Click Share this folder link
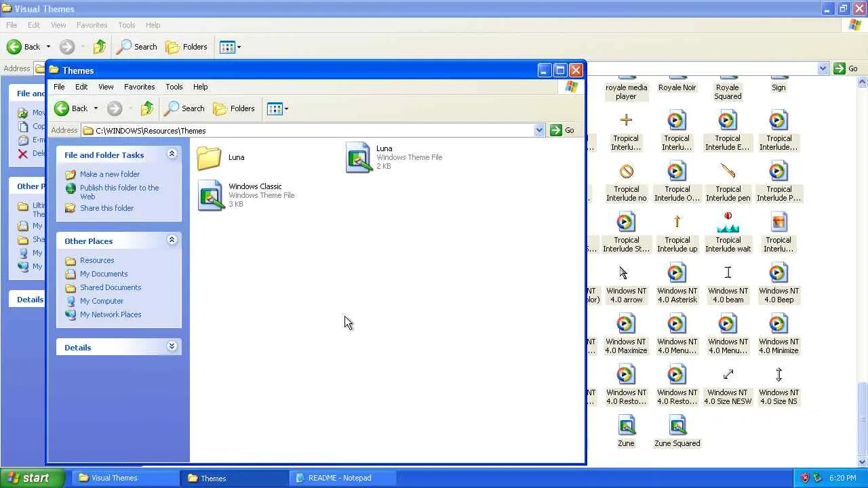Screen dimensions: 868x488 (106, 208)
